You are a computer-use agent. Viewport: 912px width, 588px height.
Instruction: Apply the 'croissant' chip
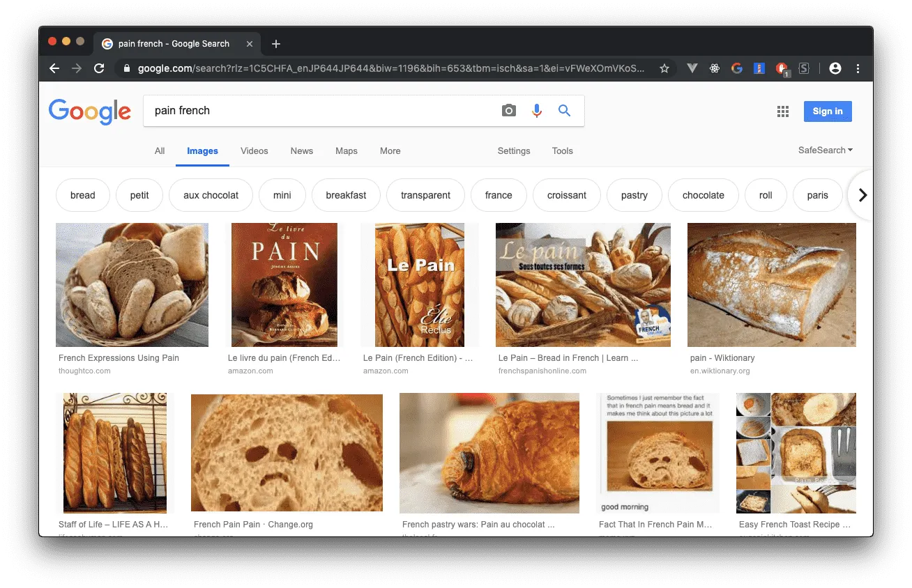[x=567, y=195]
